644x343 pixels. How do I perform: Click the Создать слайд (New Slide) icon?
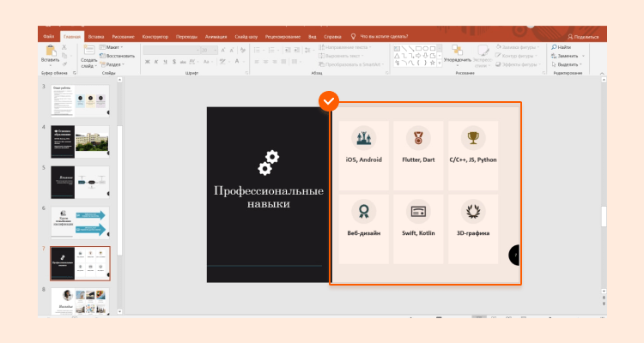[x=88, y=50]
